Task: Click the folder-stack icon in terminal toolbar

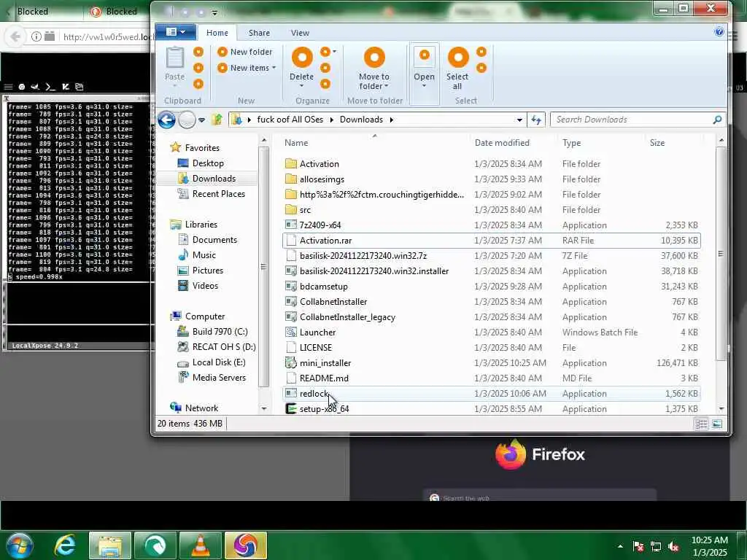Action: tap(79, 87)
